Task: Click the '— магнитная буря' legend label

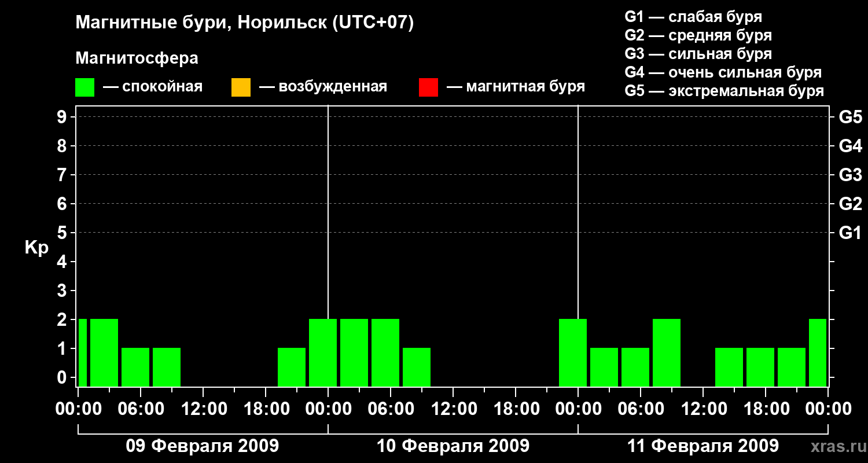Action: [516, 87]
